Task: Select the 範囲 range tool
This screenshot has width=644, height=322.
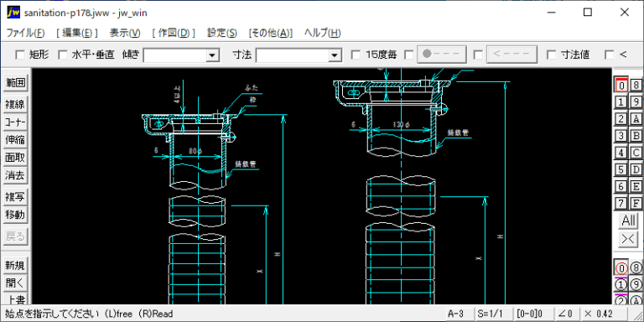Action: click(15, 83)
